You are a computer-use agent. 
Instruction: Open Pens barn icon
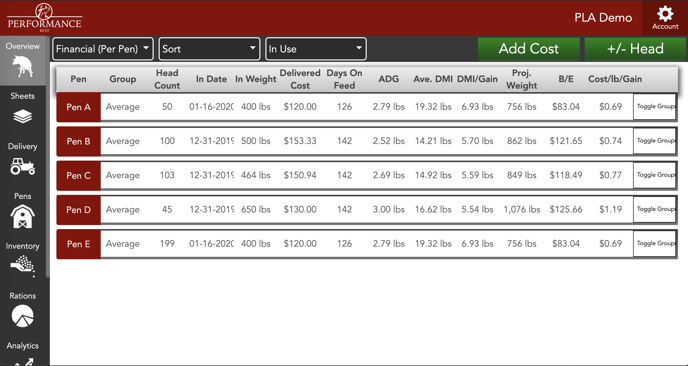tap(22, 216)
